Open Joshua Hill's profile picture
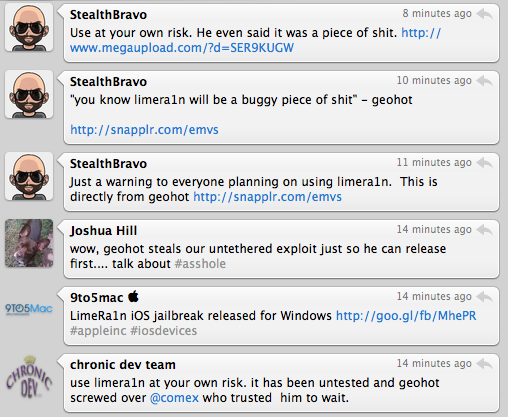 [x=29, y=243]
